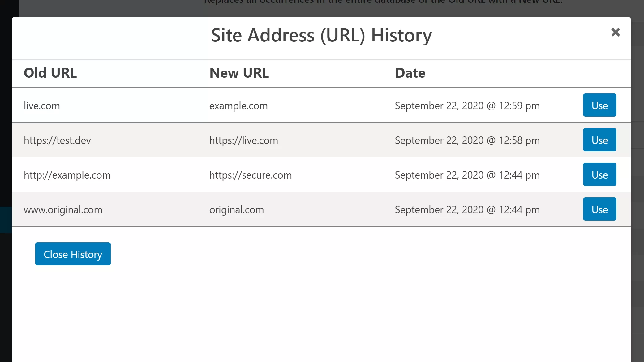
Task: Select the https://live.com new URL text
Action: coord(244,140)
